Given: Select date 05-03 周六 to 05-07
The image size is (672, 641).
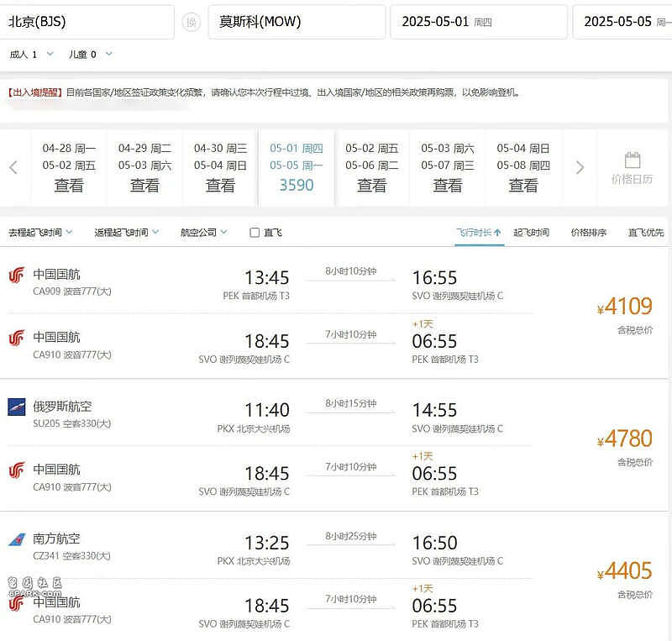Looking at the screenshot, I should click(x=448, y=168).
